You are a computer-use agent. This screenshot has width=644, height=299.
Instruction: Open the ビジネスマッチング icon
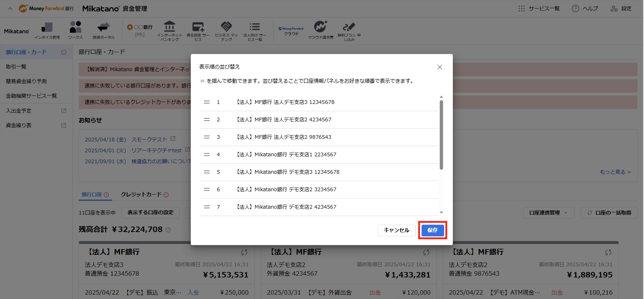[226, 31]
